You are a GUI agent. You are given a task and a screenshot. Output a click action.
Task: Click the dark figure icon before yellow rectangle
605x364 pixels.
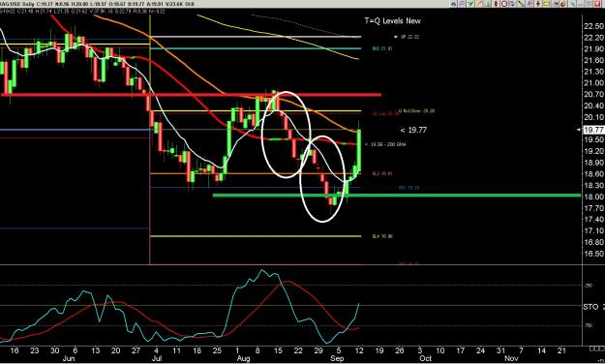point(538,4)
